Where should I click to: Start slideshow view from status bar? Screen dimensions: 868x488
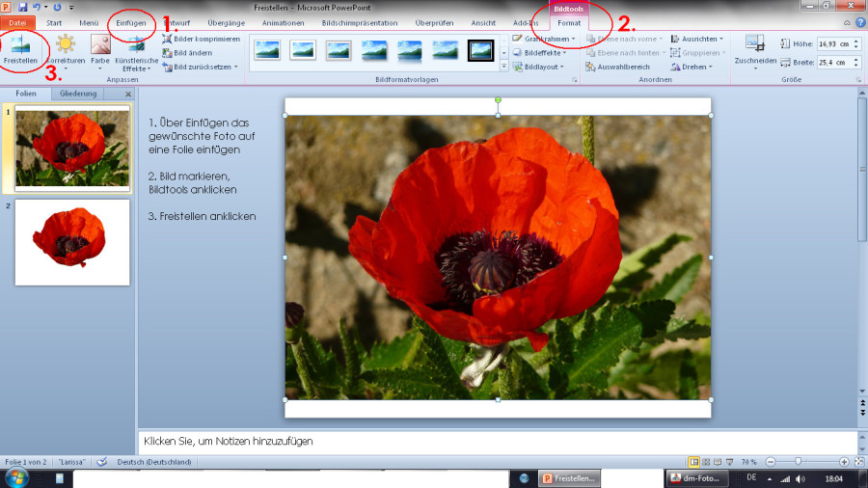(731, 463)
